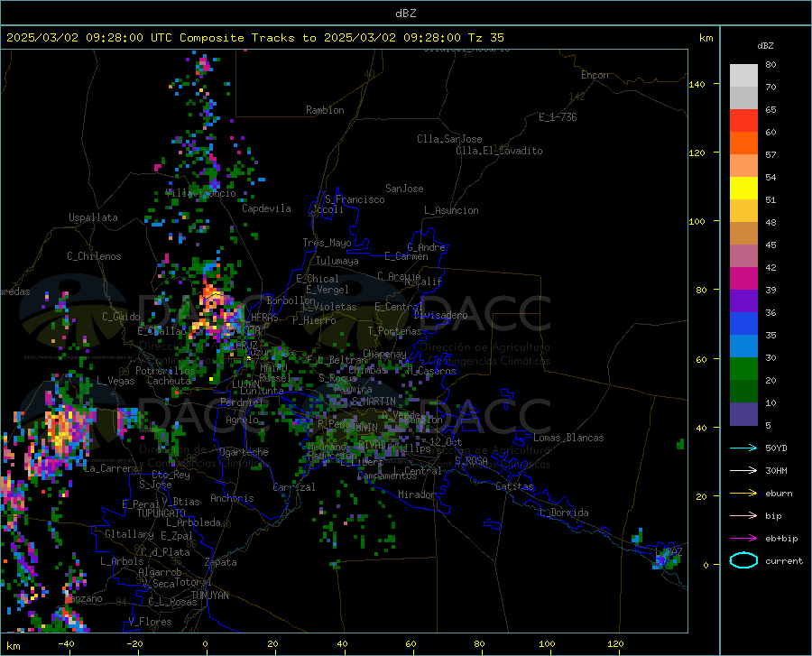Click the L_Dormida map label
Screen dimensions: 812x656
pos(563,513)
